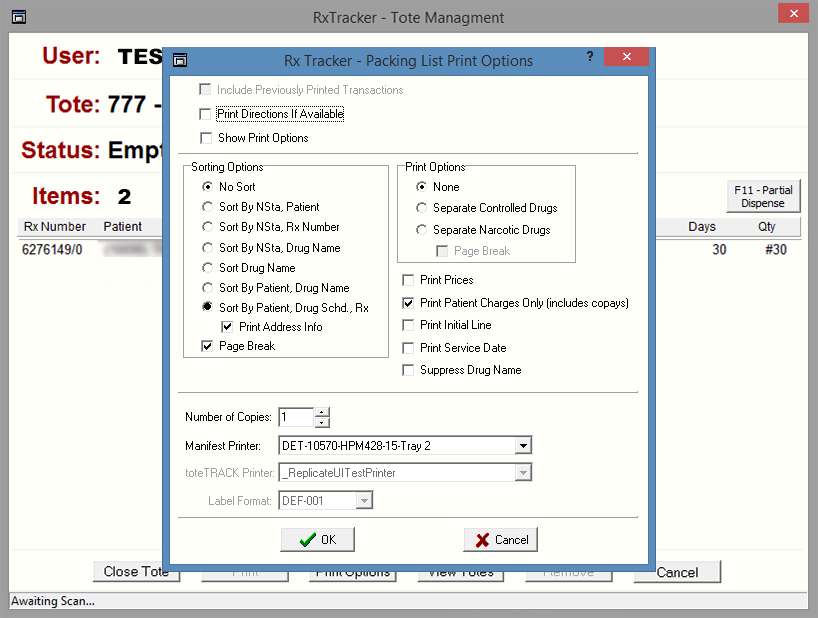The image size is (818, 618).
Task: Choose the Sort Drug Name option
Action: point(207,268)
